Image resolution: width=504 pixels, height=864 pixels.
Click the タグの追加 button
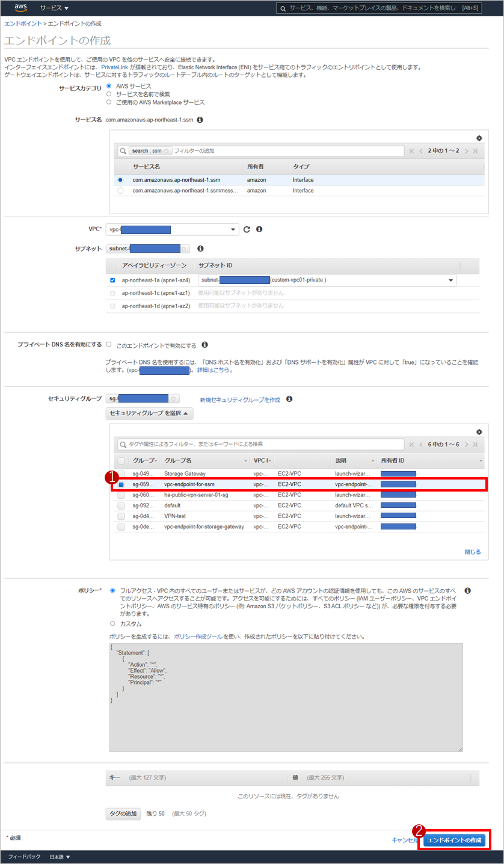(x=123, y=813)
